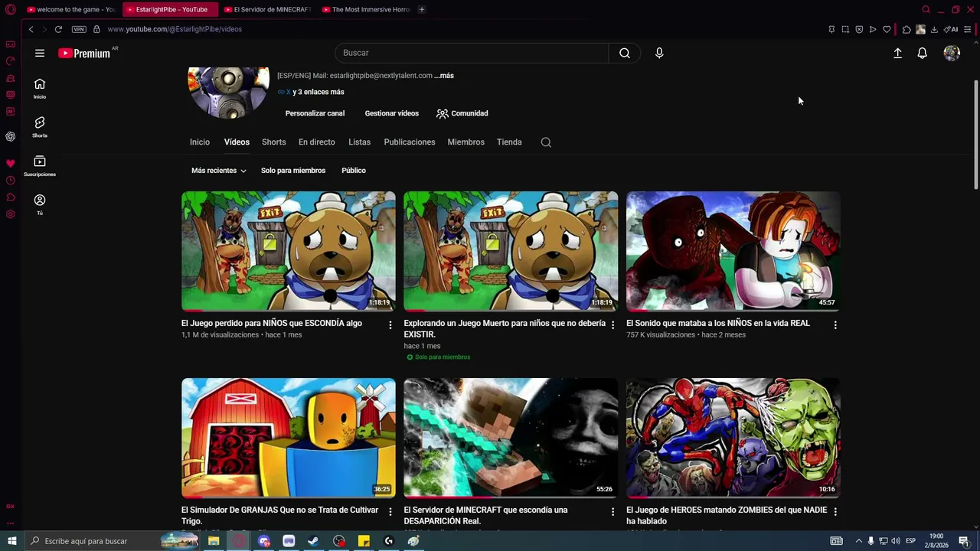
Task: Add page to bookmarks with heart icon
Action: click(887, 29)
